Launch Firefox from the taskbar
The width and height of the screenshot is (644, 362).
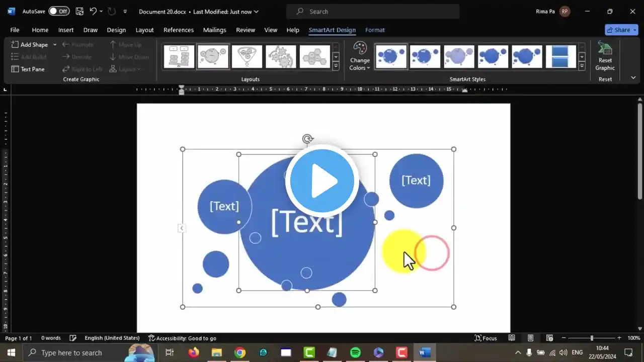(x=194, y=352)
